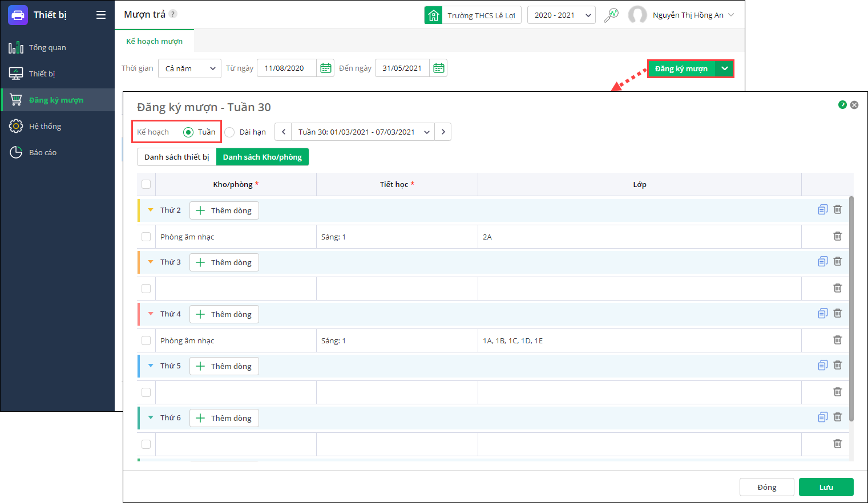Collapse the Thứ 6 group

(151, 417)
